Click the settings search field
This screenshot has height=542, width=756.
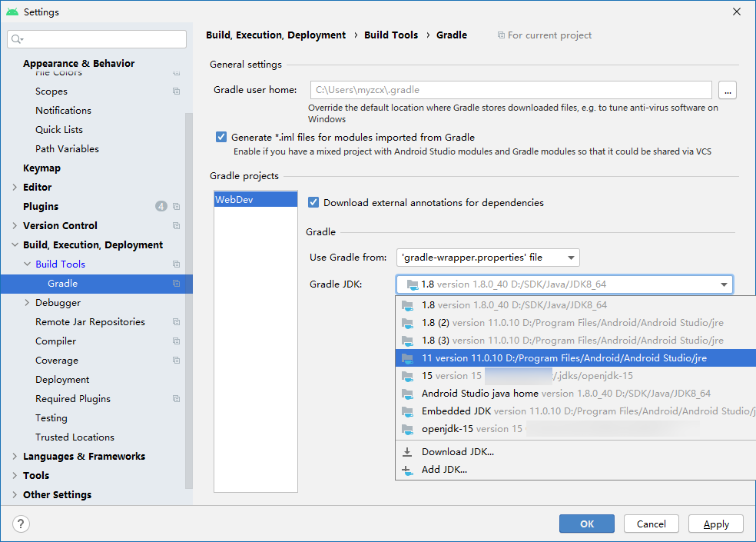point(97,39)
